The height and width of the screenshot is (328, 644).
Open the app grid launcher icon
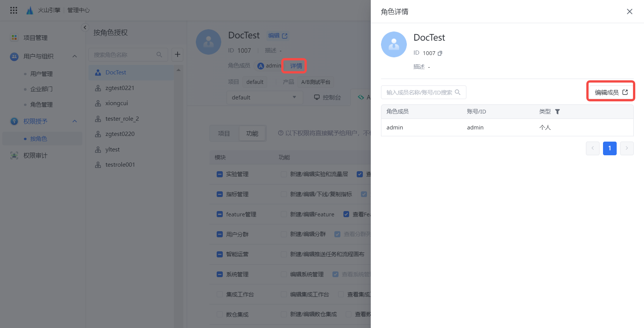point(14,10)
